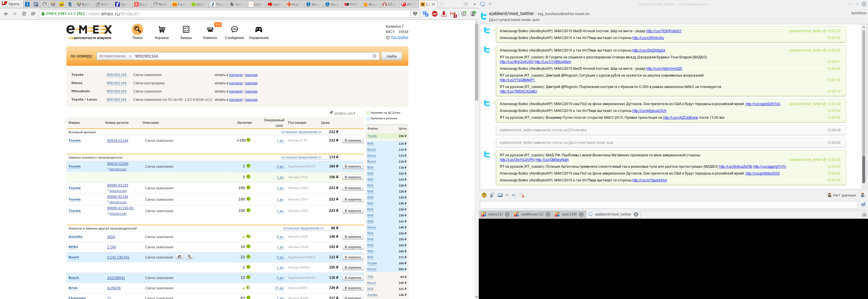This screenshot has height=299, width=868.
Task: Click the photo icon in Bosch 0 242 236 541 row
Action: point(180,257)
